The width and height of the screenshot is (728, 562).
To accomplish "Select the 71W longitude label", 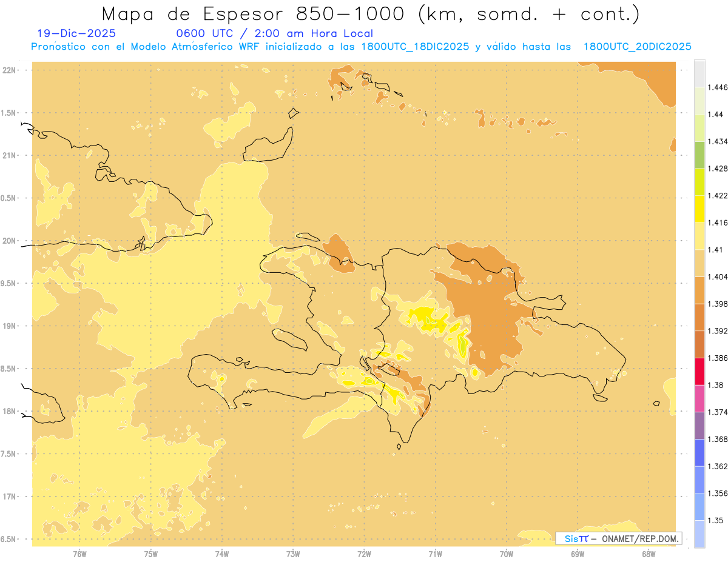I will click(435, 554).
